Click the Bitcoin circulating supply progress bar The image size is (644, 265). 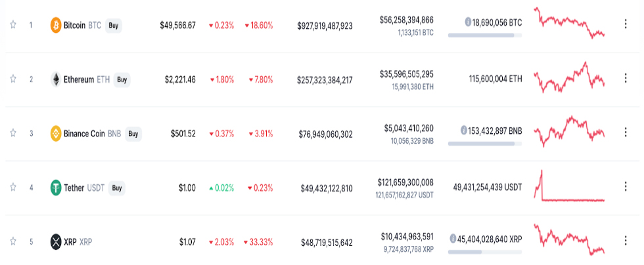tap(485, 34)
